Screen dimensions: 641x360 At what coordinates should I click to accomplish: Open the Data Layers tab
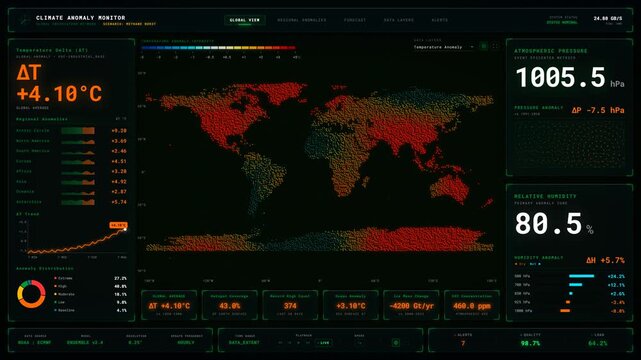399,20
